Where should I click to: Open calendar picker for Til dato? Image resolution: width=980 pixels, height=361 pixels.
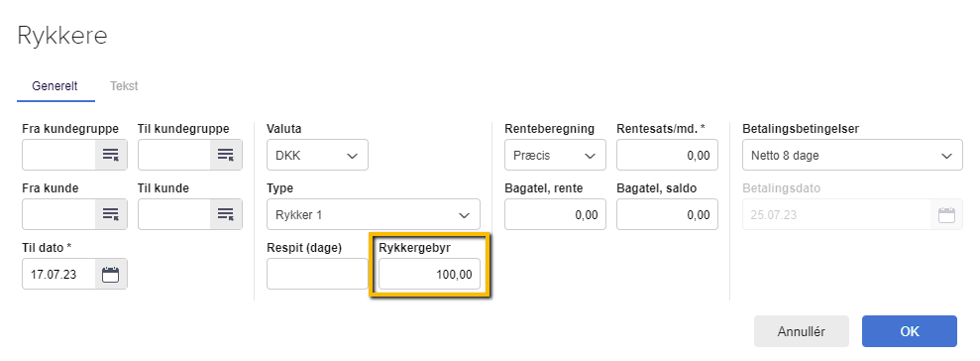tap(111, 274)
